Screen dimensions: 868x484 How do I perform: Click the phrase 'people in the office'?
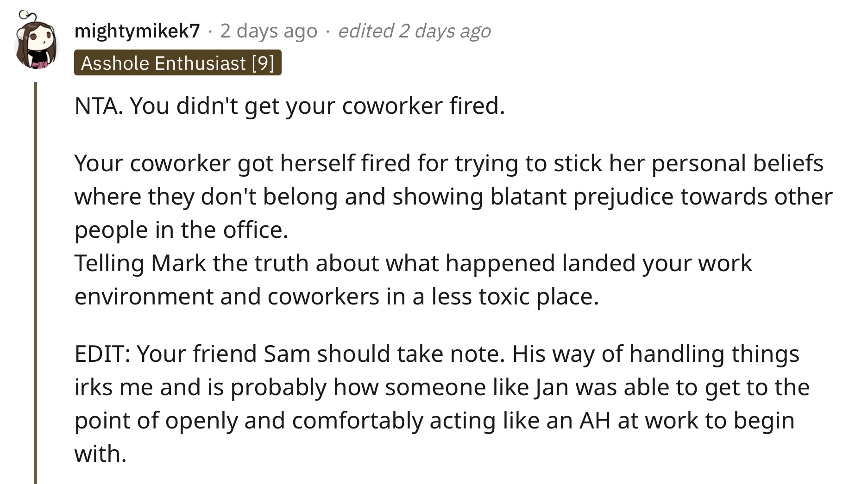coord(181,230)
